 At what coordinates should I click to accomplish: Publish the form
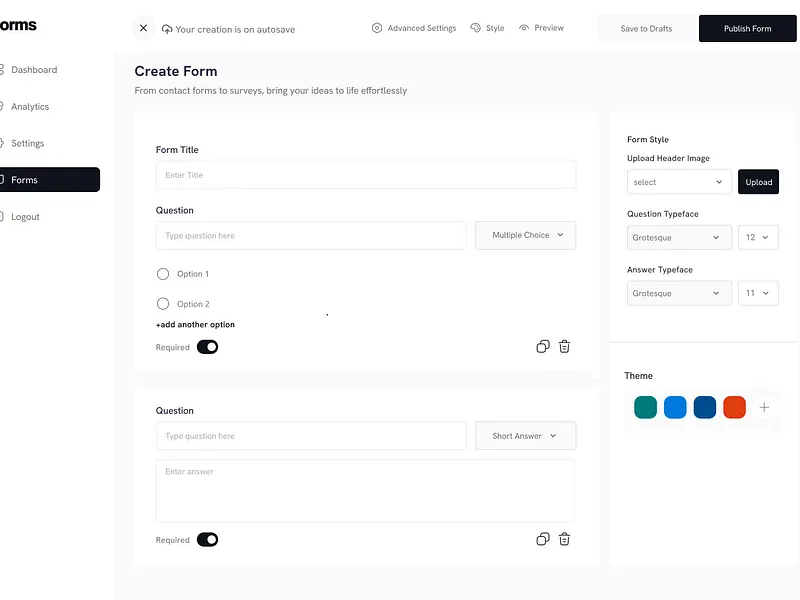click(x=747, y=28)
